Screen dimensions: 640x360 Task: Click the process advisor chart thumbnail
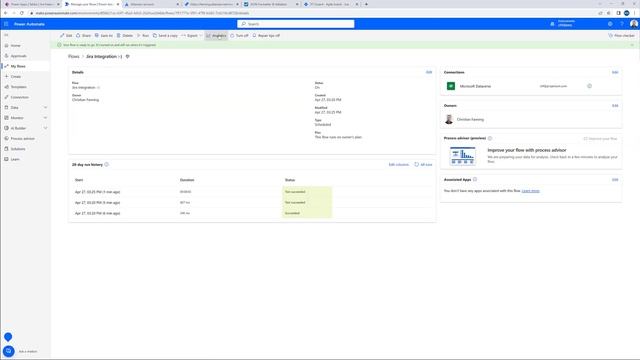(x=462, y=156)
